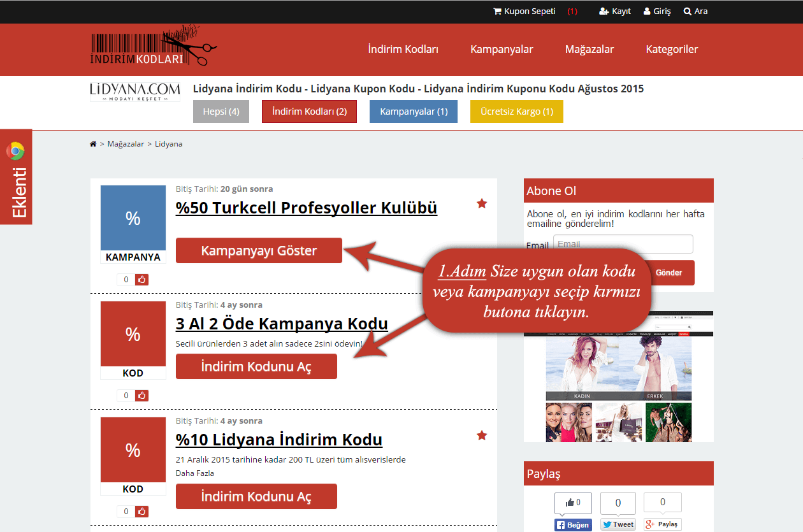803x532 pixels.
Task: Open the Ara search
Action: pos(695,11)
